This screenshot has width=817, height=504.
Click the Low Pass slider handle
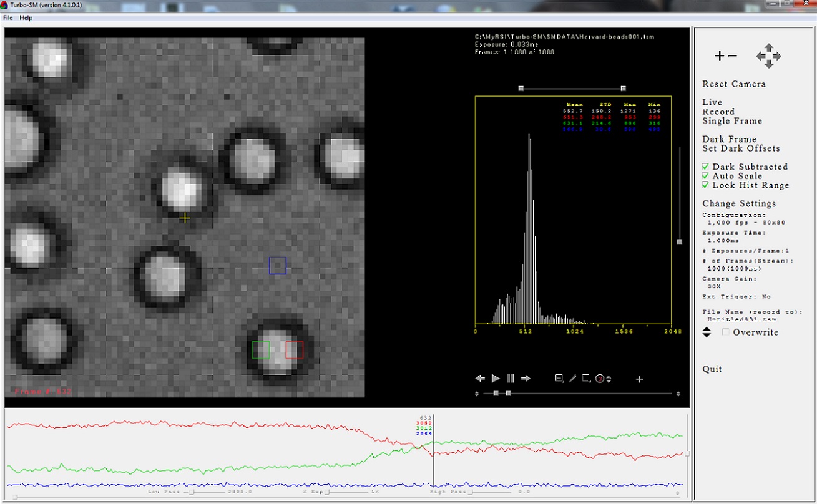point(192,492)
